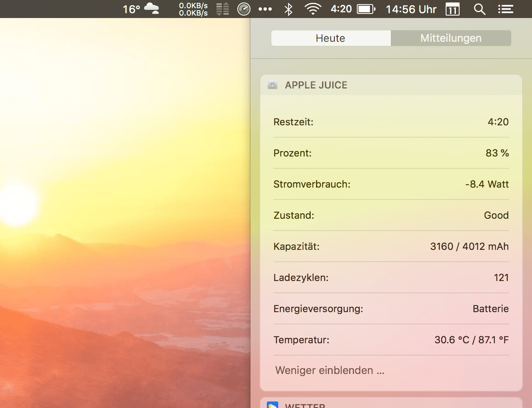Viewport: 532px width, 408px height.
Task: Click the three dots menu bar icon
Action: (265, 9)
